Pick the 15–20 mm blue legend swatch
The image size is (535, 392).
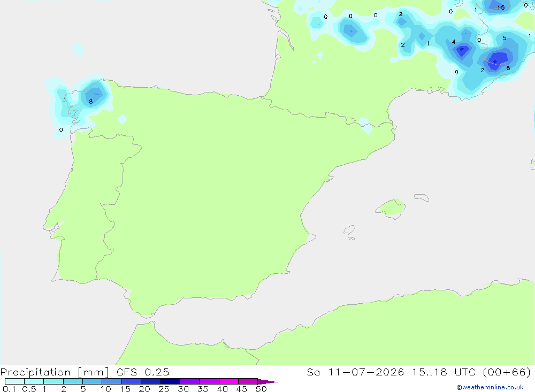(x=132, y=381)
